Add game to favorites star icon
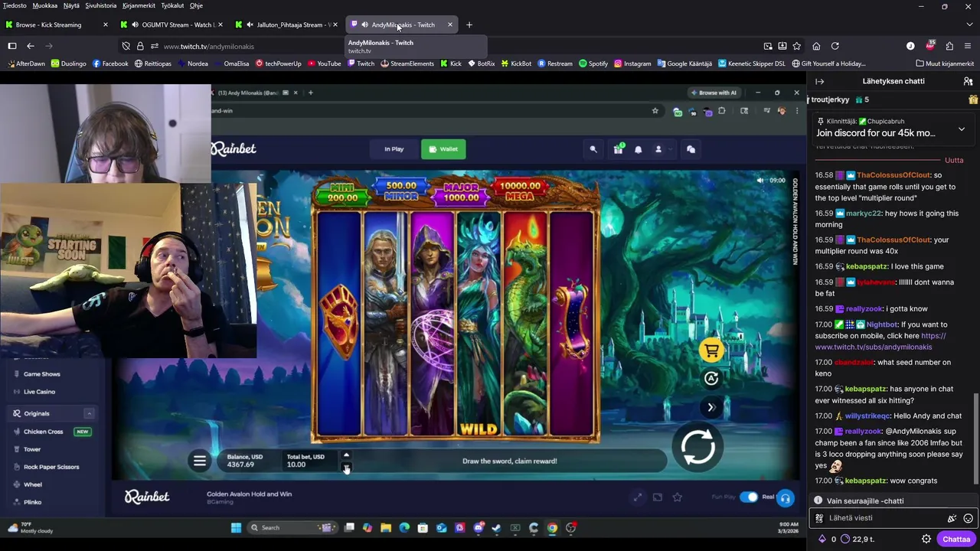This screenshot has height=551, width=980. click(678, 497)
